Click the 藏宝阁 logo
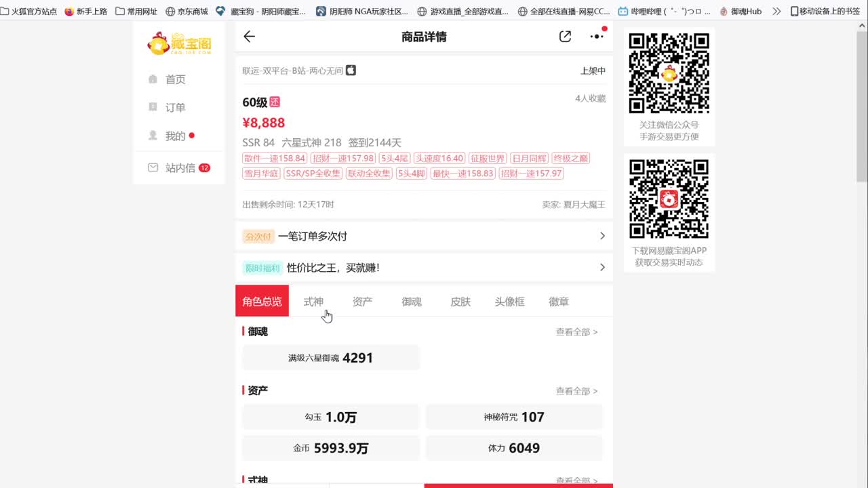Screen dimensions: 868x488 [x=179, y=43]
